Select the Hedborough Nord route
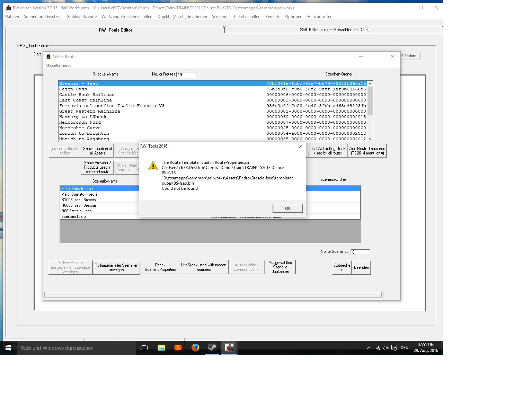532x399 pixels. (x=212, y=122)
